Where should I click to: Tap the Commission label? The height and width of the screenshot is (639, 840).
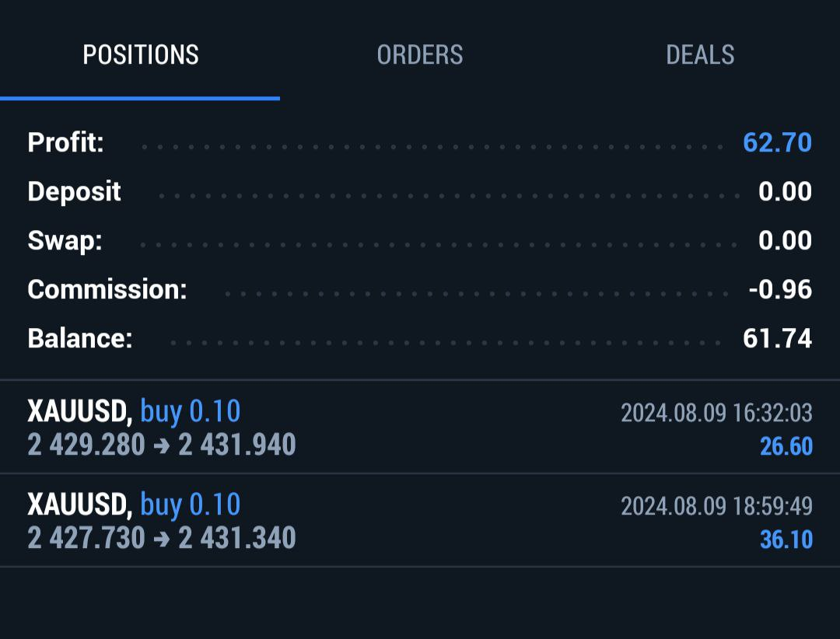coord(107,290)
